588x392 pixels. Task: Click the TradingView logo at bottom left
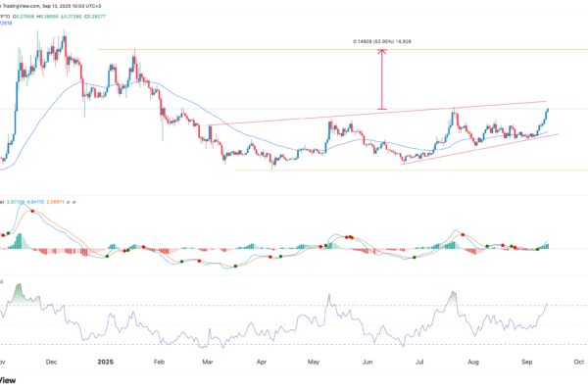(x=6, y=380)
